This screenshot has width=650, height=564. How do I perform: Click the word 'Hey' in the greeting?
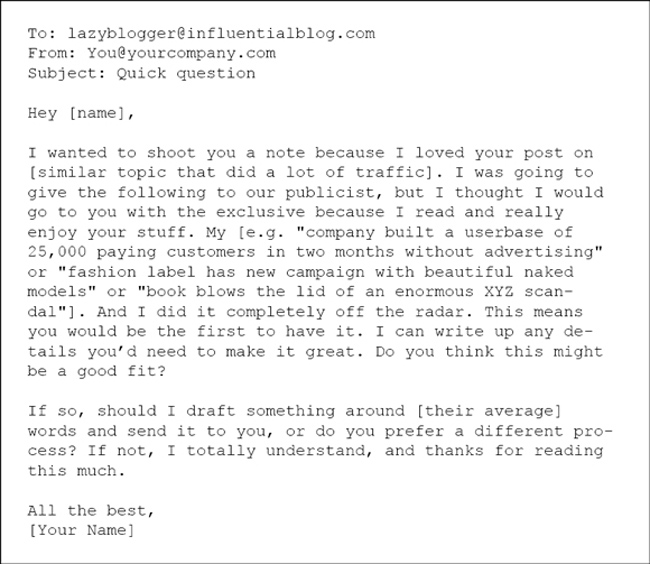click(42, 113)
